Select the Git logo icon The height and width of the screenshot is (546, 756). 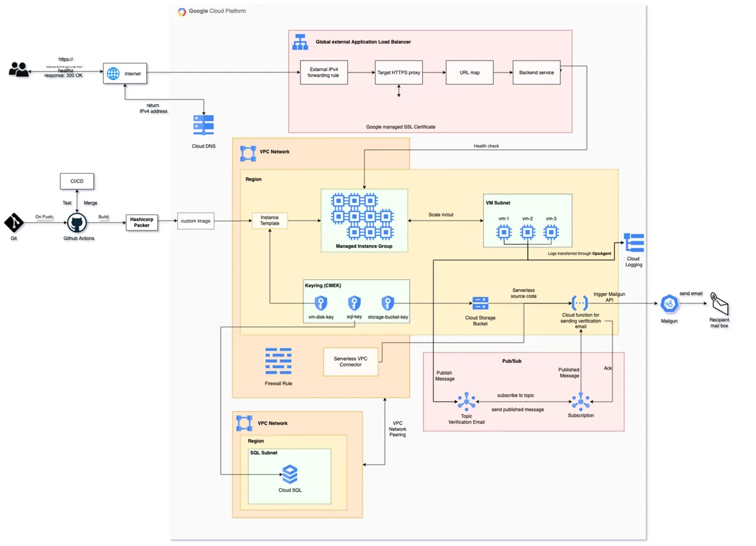(x=14, y=223)
